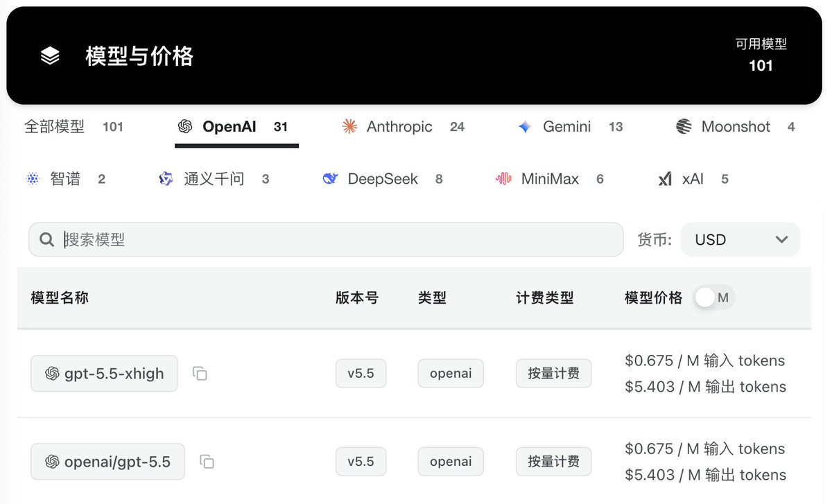Click the gpt-5.5-xhigh model chip
The image size is (832, 504).
coord(104,374)
